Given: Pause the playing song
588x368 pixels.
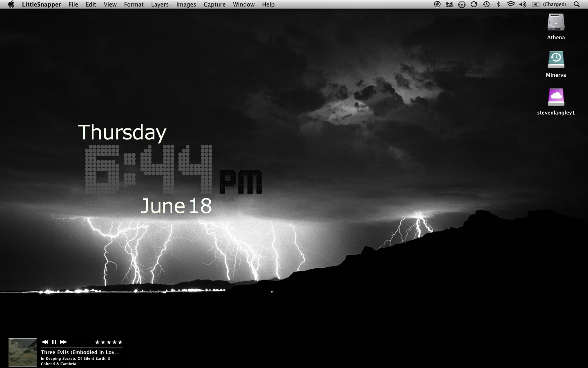Looking at the screenshot, I should (x=54, y=342).
